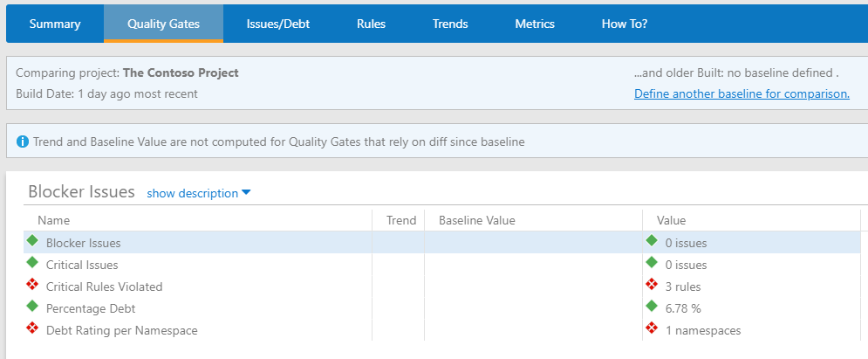
Task: Open the Summary tab
Action: (55, 24)
